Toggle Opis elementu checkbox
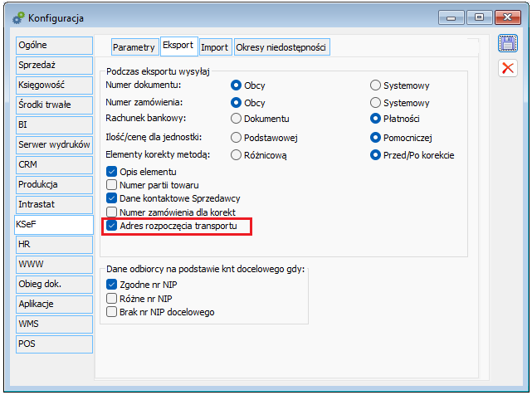The height and width of the screenshot is (395, 532). (111, 172)
